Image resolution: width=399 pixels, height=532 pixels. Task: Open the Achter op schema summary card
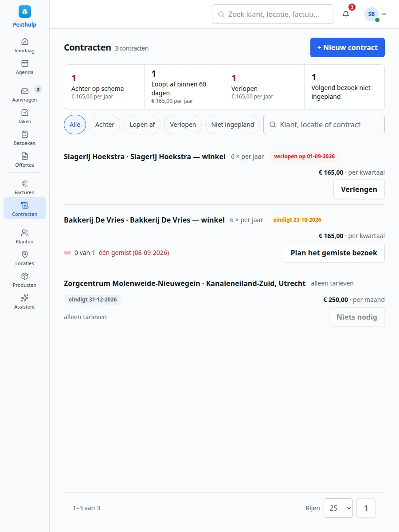[104, 87]
